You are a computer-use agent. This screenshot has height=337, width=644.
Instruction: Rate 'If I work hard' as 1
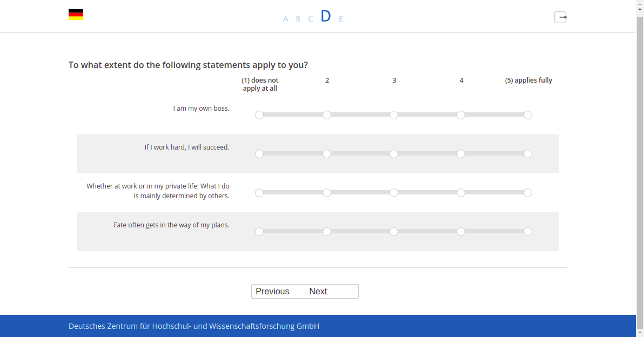click(259, 154)
